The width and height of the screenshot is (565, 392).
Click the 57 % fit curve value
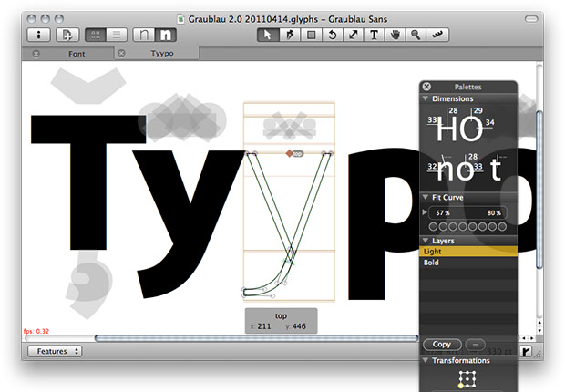(x=443, y=212)
